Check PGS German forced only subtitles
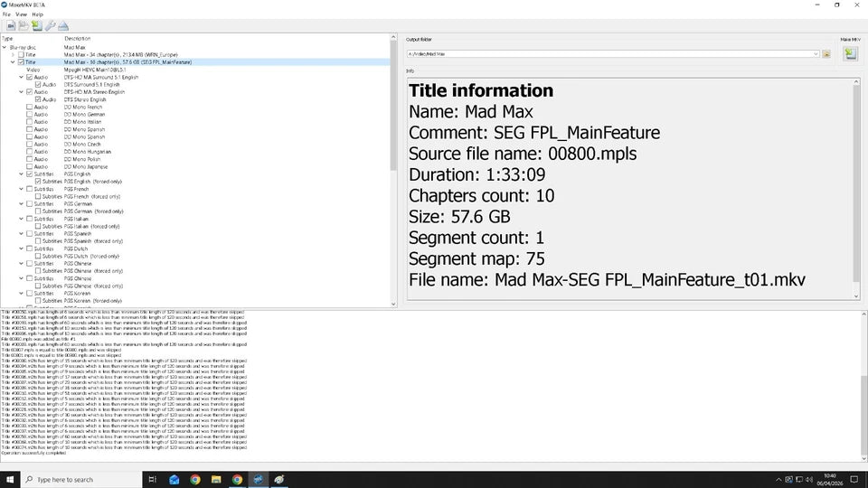The image size is (868, 488). [38, 211]
